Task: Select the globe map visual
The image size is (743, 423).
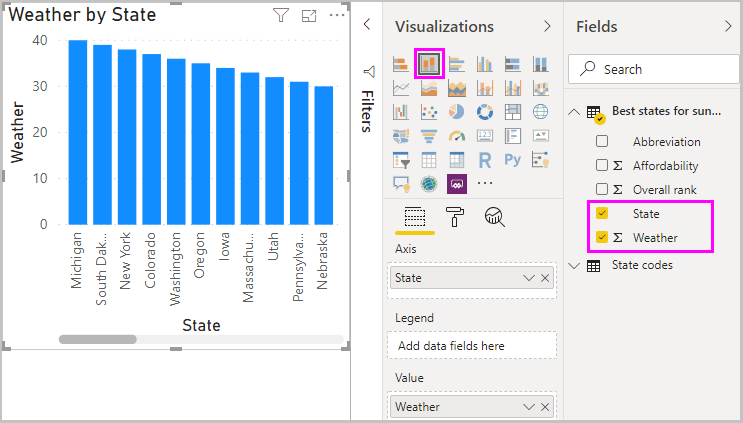Action: pos(541,112)
